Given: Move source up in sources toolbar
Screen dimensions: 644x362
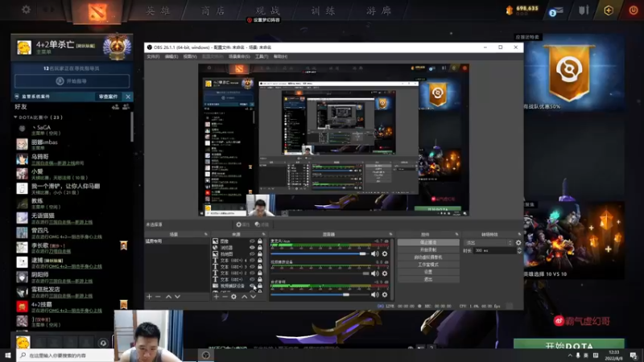Looking at the screenshot, I should point(245,296).
